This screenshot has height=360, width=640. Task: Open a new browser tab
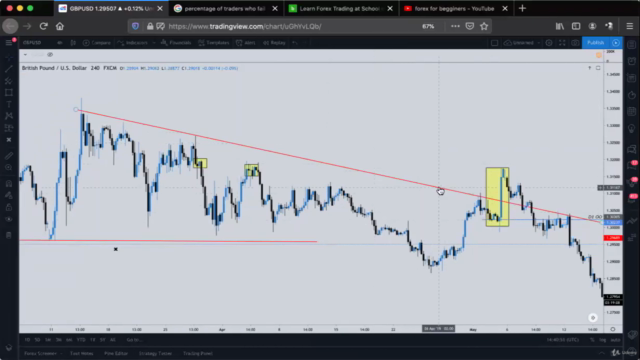[522, 8]
